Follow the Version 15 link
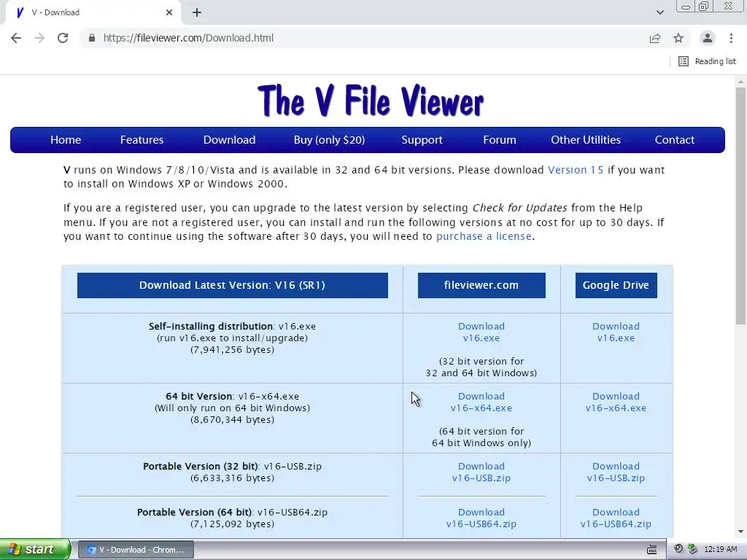The image size is (747, 560). (x=576, y=170)
